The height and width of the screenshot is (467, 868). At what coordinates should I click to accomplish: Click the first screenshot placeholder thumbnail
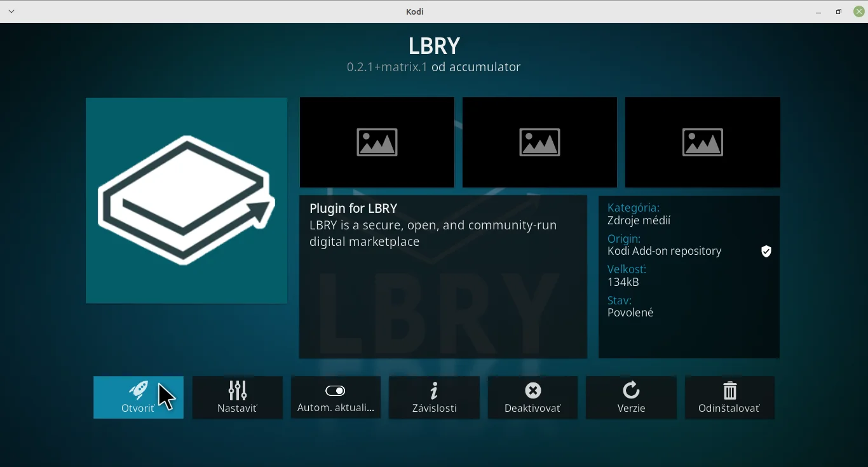pos(377,142)
